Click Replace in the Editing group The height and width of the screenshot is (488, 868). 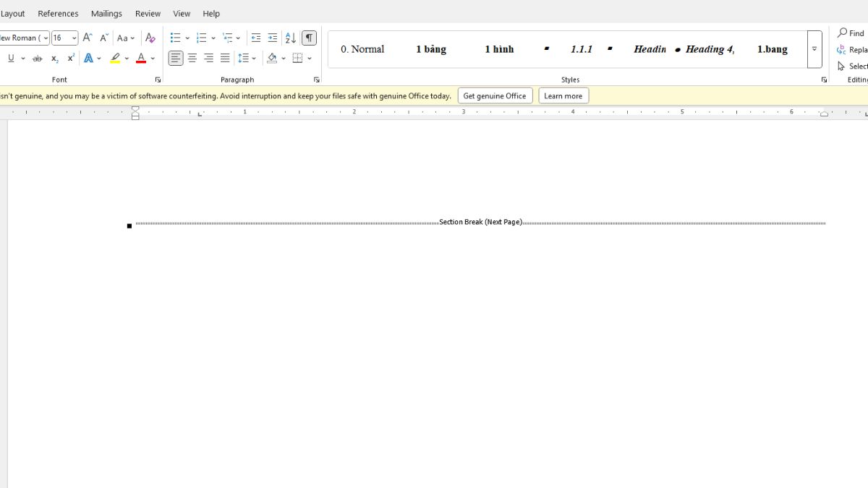[x=852, y=50]
